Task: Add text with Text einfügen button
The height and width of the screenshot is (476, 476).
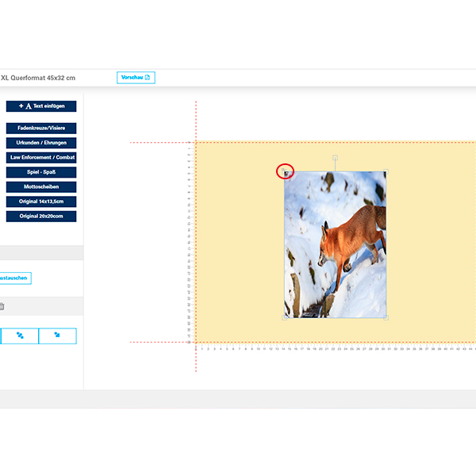Action: click(x=41, y=106)
